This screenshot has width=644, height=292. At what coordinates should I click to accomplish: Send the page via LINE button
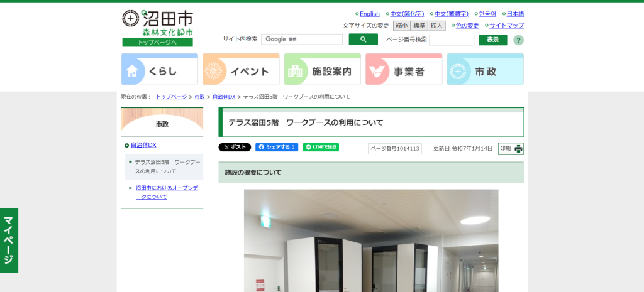pos(321,148)
